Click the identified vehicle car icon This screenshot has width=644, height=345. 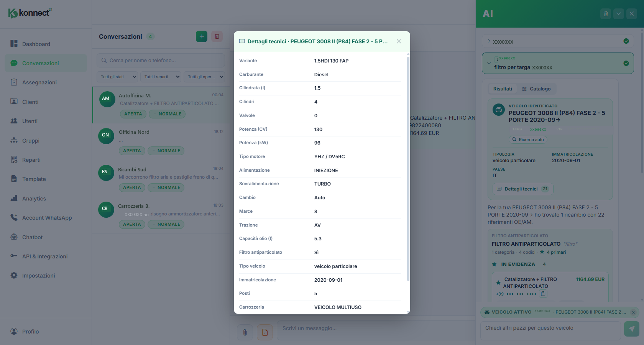[x=499, y=110]
